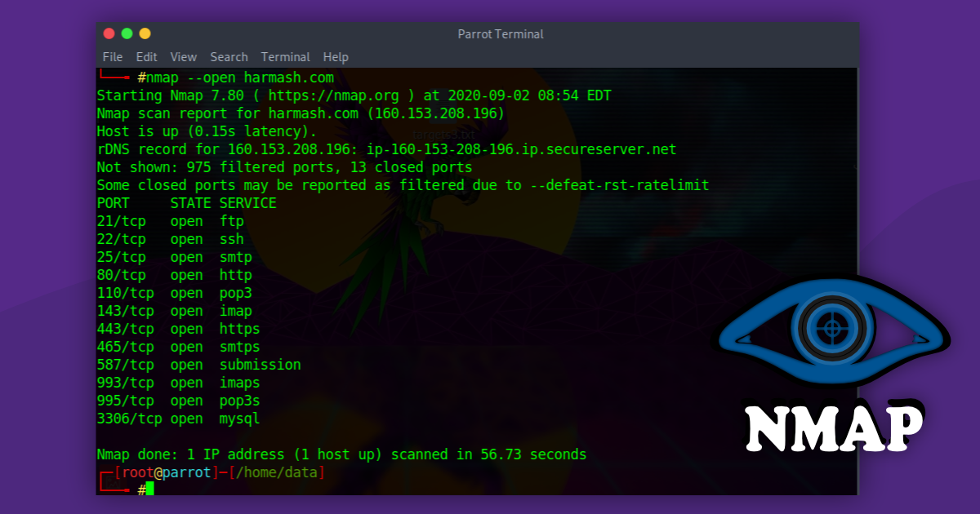Click the mysql service name

click(x=240, y=419)
